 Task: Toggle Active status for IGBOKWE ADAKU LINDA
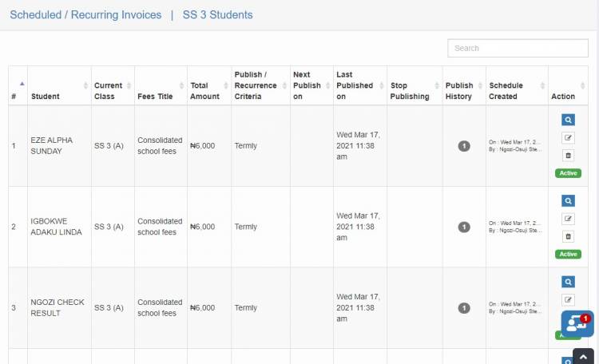pyautogui.click(x=568, y=255)
